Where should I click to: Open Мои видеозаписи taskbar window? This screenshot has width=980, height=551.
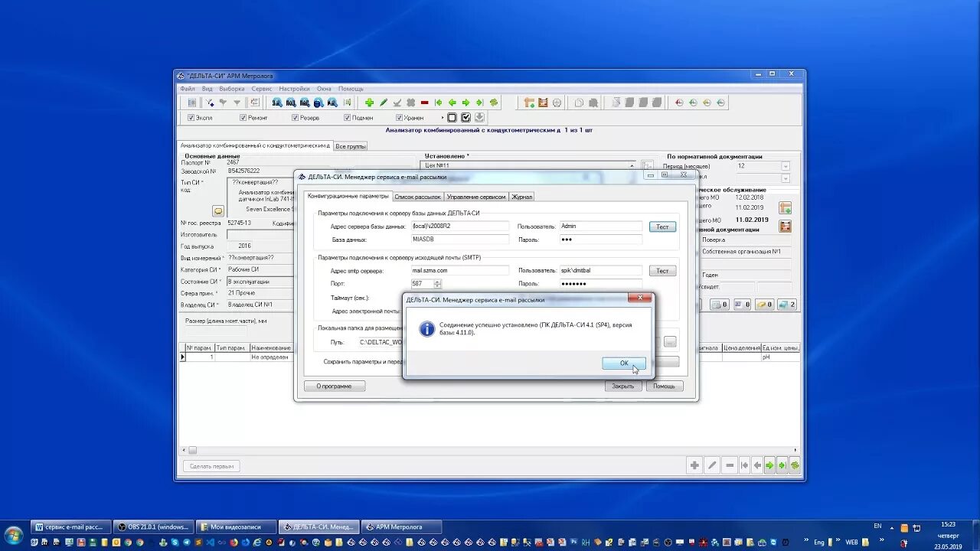coord(235,527)
